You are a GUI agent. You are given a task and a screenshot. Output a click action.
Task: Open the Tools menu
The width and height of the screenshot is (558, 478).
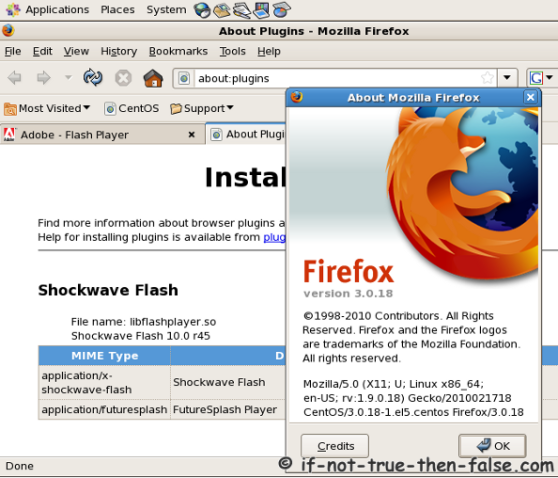point(232,51)
